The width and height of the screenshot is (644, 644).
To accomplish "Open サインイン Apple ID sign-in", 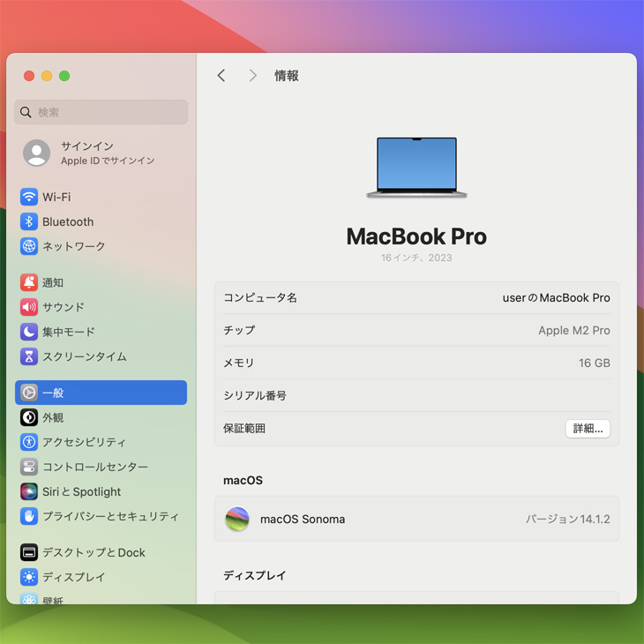I will (101, 153).
